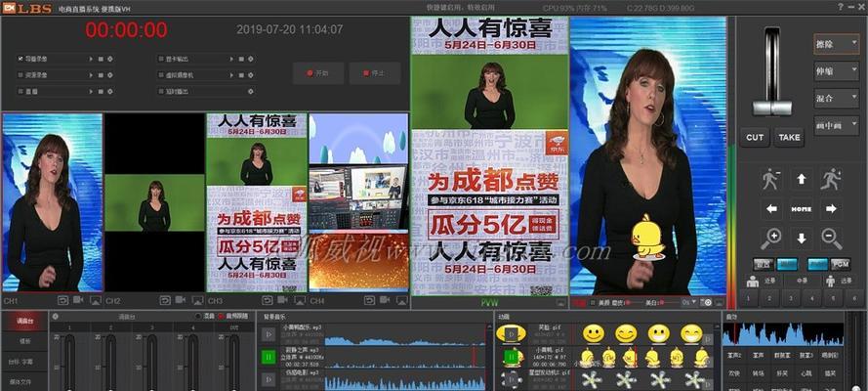Screen dimensions: 868x391
Task: Open the 混合 transition dropdown
Action: (836, 98)
